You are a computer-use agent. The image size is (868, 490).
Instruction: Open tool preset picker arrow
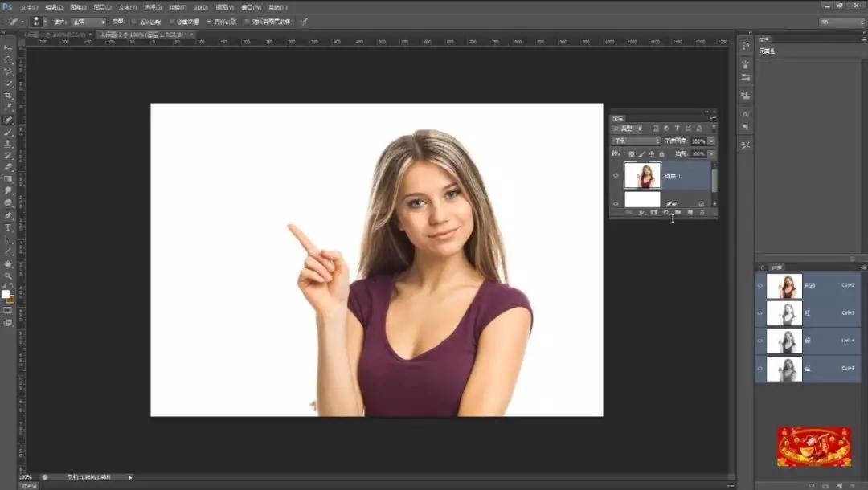[23, 22]
